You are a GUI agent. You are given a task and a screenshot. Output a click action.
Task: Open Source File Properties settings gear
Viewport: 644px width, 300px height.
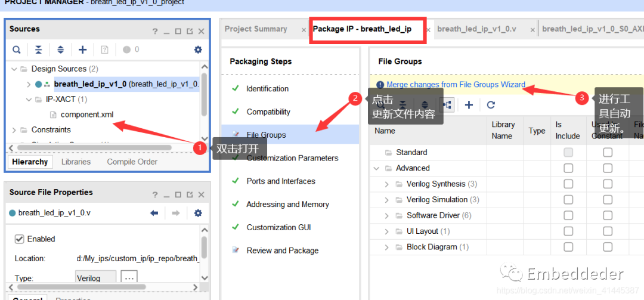tap(198, 213)
